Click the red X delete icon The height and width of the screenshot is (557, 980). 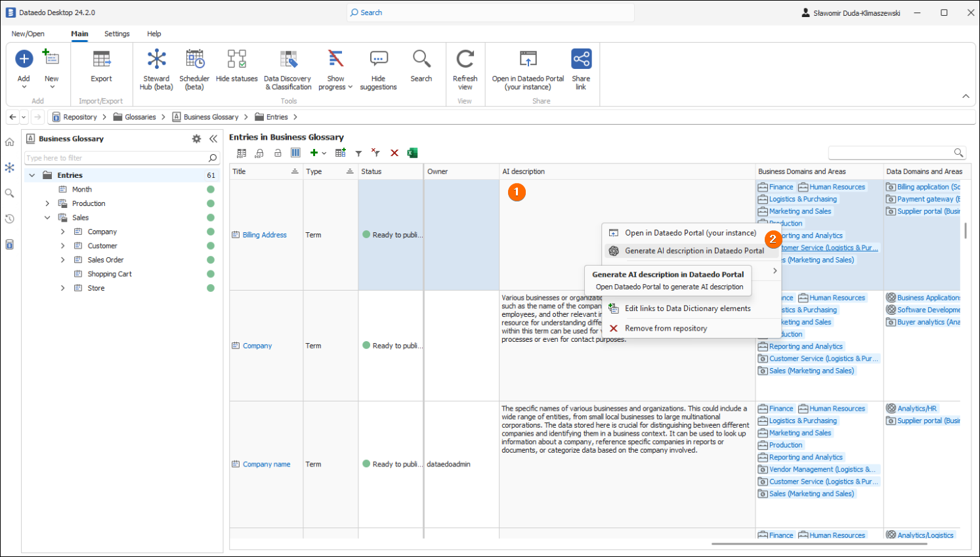pyautogui.click(x=394, y=153)
